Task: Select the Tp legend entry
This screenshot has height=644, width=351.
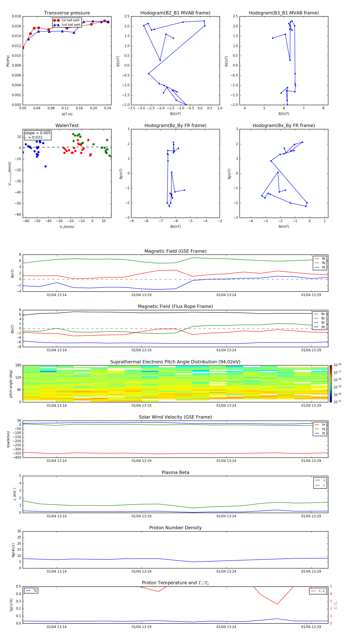Action: coord(31,591)
